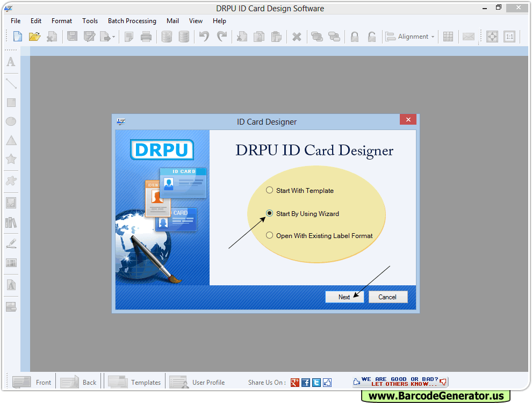532x403 pixels.
Task: Close the ID Card Designer dialog
Action: click(408, 119)
